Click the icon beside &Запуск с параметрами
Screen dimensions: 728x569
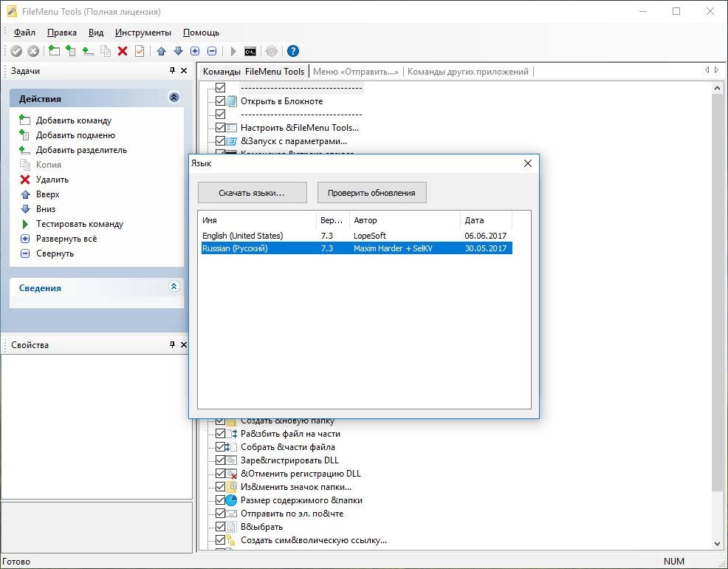click(x=232, y=140)
